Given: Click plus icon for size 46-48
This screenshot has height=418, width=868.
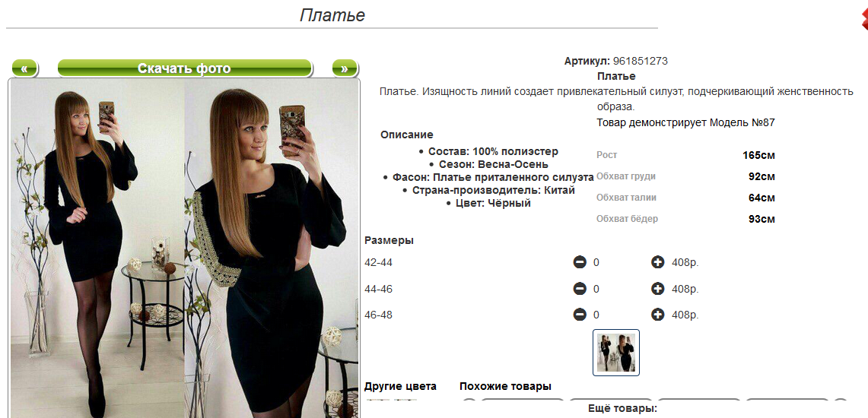Looking at the screenshot, I should 657,315.
